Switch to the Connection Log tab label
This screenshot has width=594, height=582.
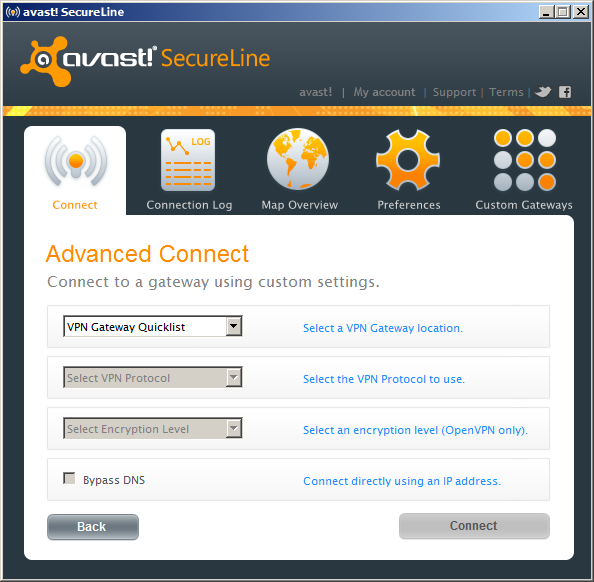tap(189, 205)
